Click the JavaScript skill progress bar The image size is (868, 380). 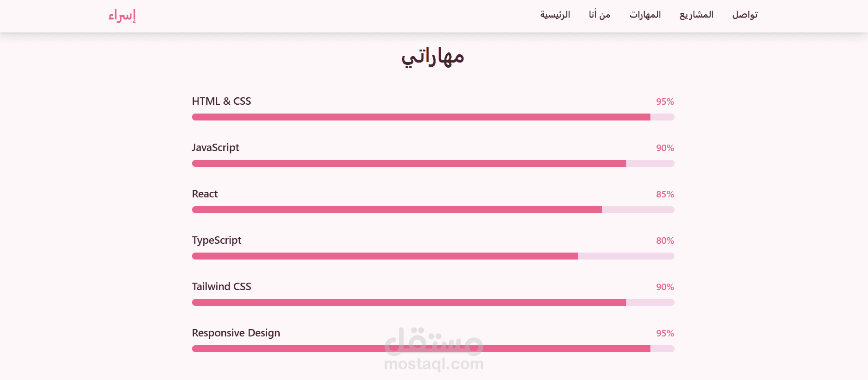click(x=433, y=164)
